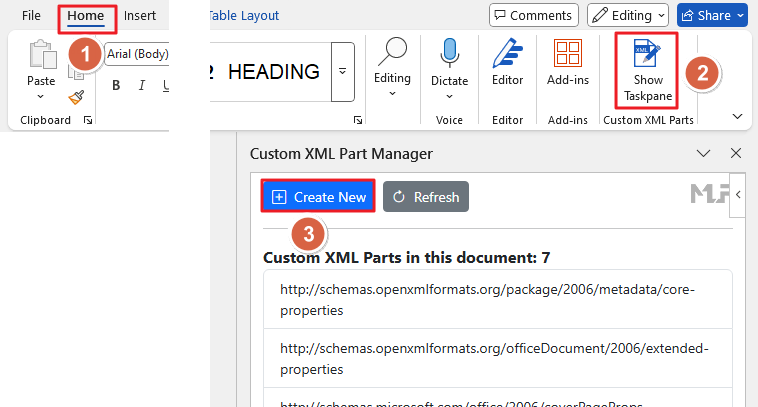Expand the Editing group dropdown arrow

393,93
